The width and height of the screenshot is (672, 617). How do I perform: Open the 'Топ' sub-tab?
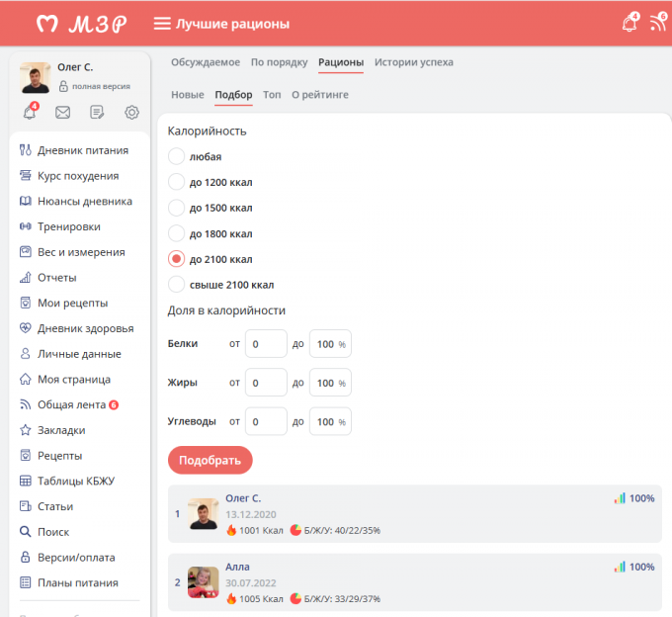272,95
